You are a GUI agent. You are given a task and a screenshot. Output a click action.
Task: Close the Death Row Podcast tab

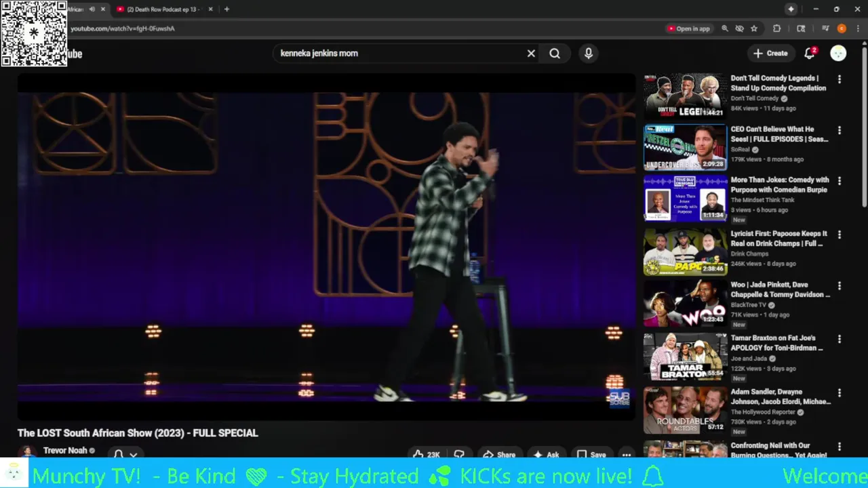coord(210,9)
